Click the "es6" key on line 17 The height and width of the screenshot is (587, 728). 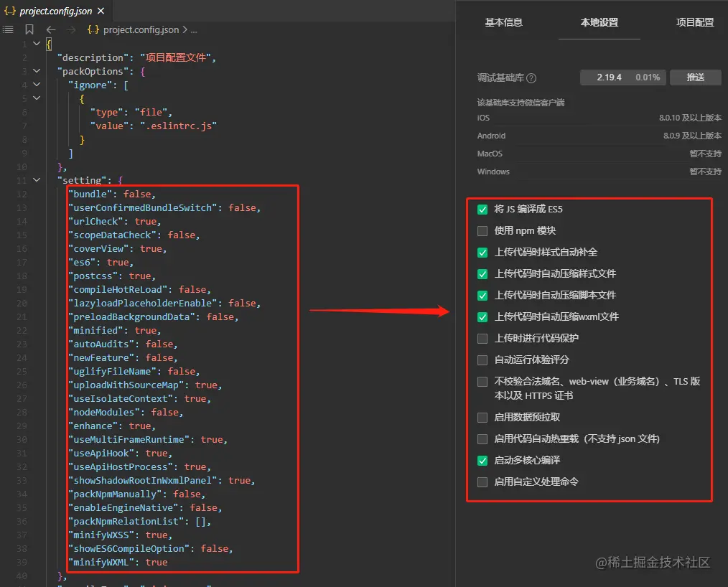coord(82,262)
